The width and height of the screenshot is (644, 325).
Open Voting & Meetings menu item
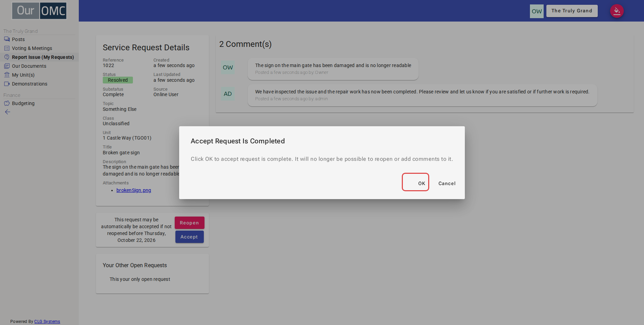point(39,48)
